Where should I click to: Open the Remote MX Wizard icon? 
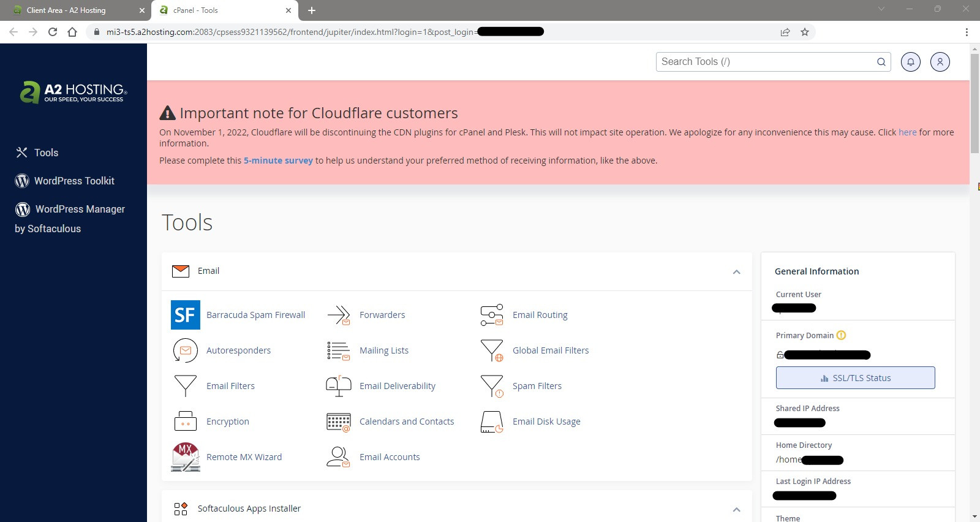[x=186, y=457]
